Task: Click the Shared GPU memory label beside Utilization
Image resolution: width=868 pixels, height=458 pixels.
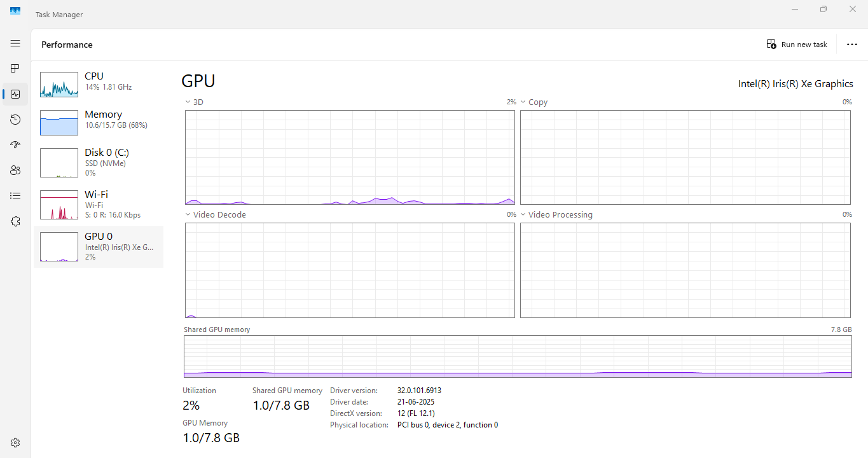Action: click(x=287, y=391)
